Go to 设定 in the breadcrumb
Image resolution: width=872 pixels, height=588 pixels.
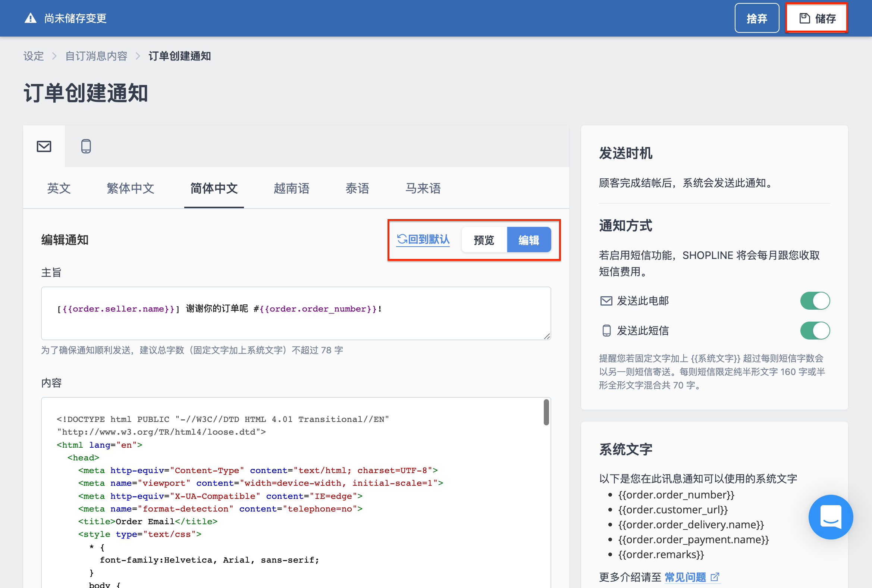[34, 56]
